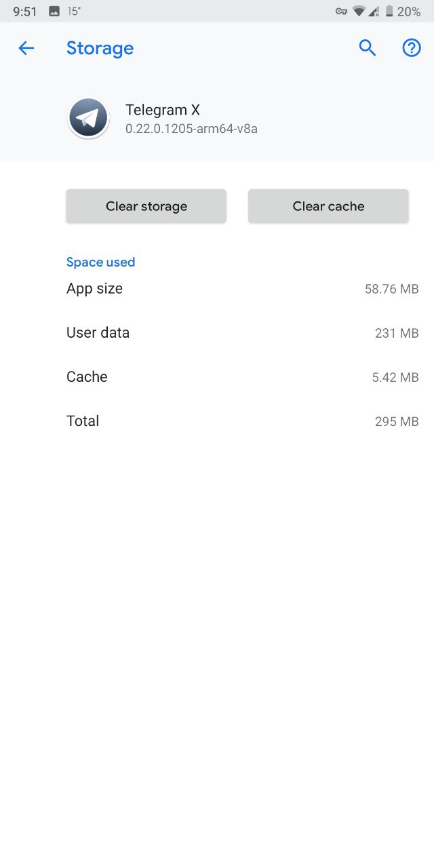The width and height of the screenshot is (434, 868).
Task: Tap the back arrow
Action: pyautogui.click(x=26, y=48)
